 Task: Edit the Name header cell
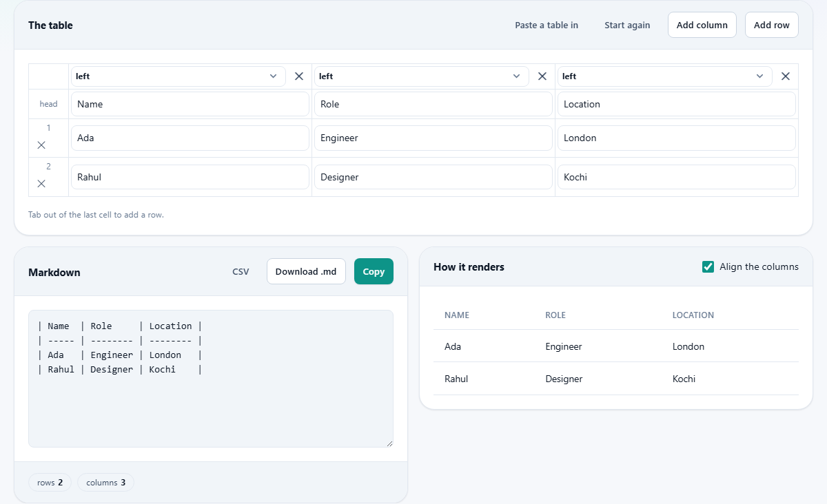190,104
